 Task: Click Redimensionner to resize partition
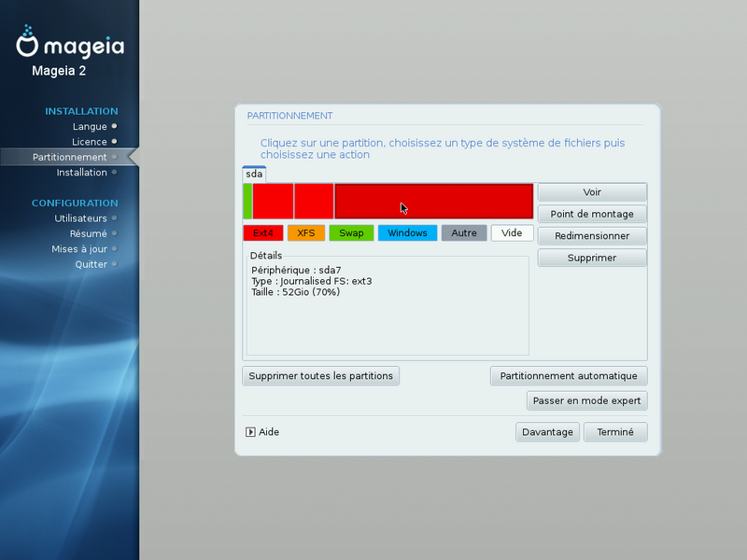(592, 236)
